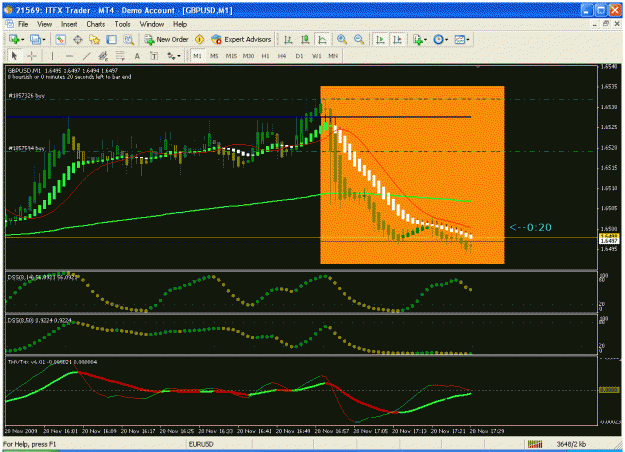
Task: Select the crosshair tool
Action: coord(32,56)
